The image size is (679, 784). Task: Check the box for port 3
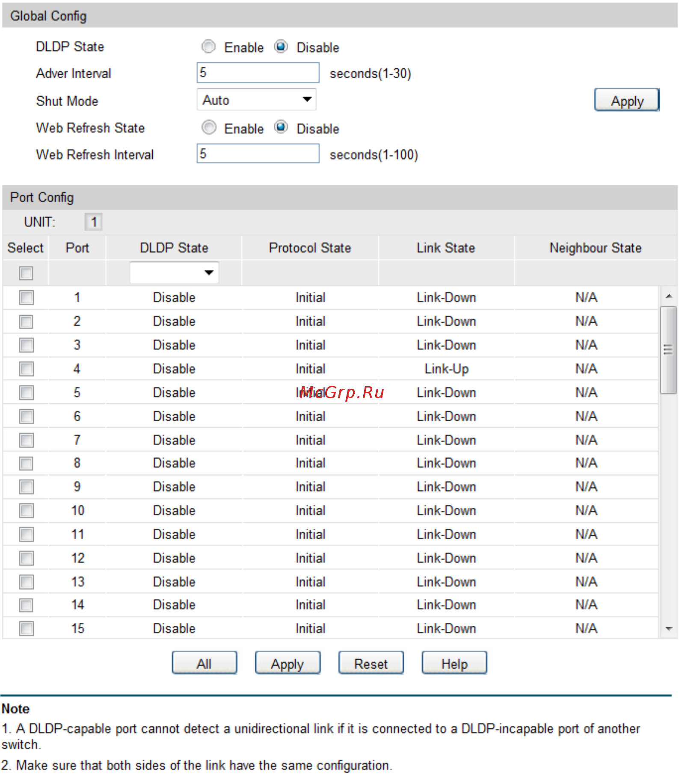tap(26, 345)
